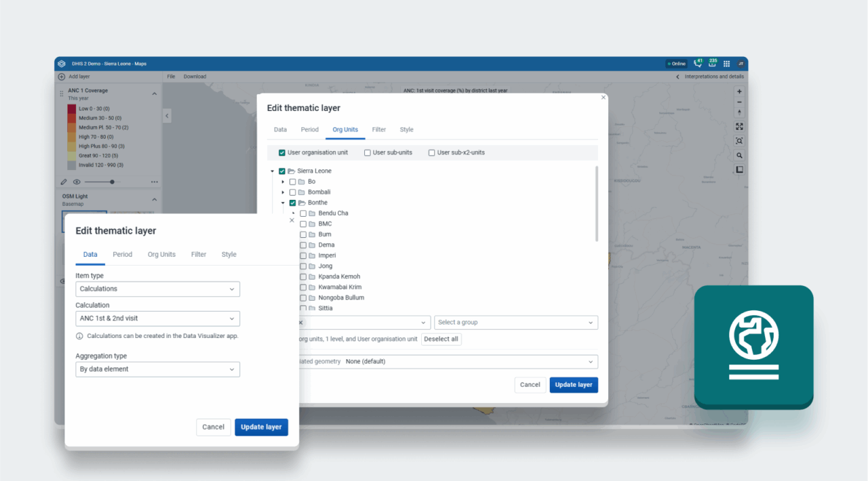Screen dimensions: 868x481
Task: Zoom map to fit layer content
Action: coord(739,141)
